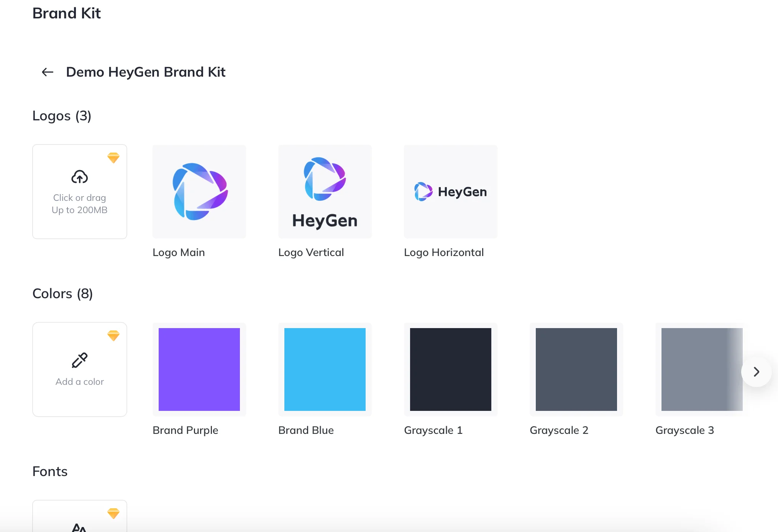Click the Logo Main label text
The width and height of the screenshot is (778, 532).
click(x=179, y=252)
